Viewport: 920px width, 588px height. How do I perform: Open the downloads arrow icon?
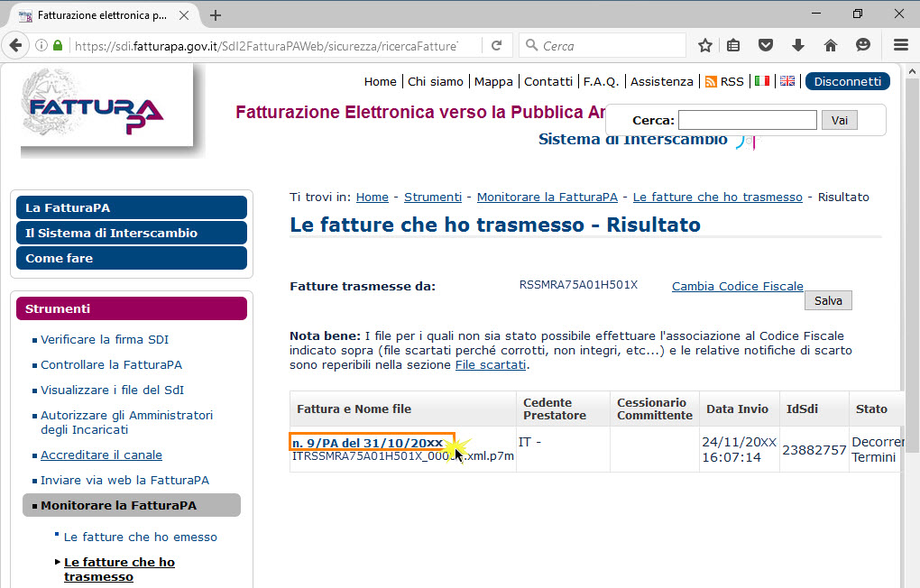pos(798,45)
